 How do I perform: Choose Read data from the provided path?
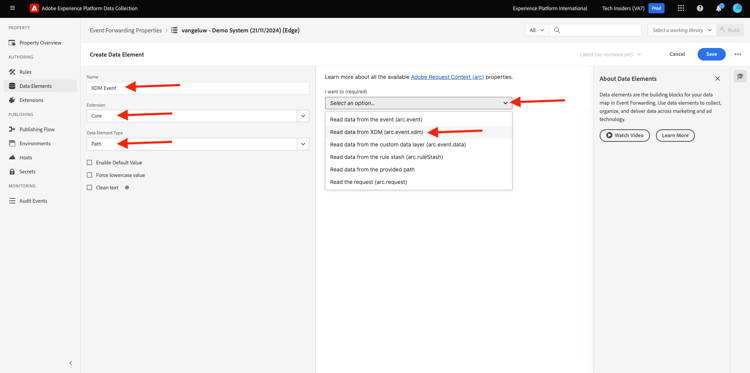coord(419,169)
